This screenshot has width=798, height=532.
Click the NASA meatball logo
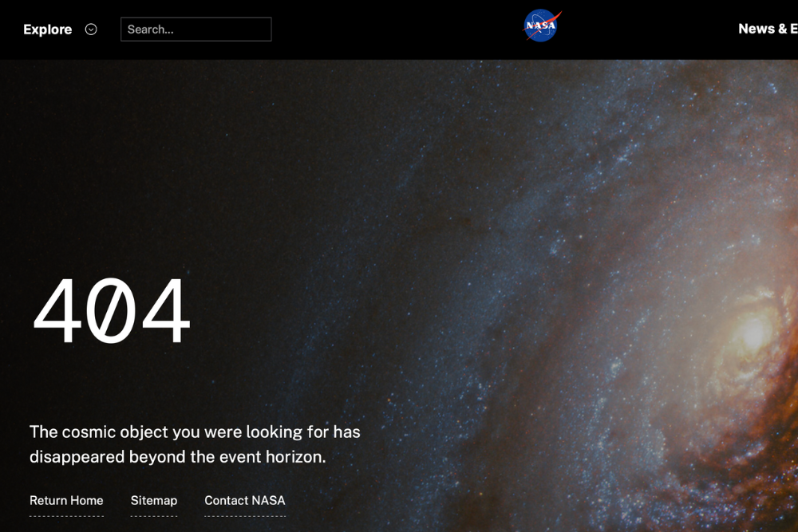542,26
